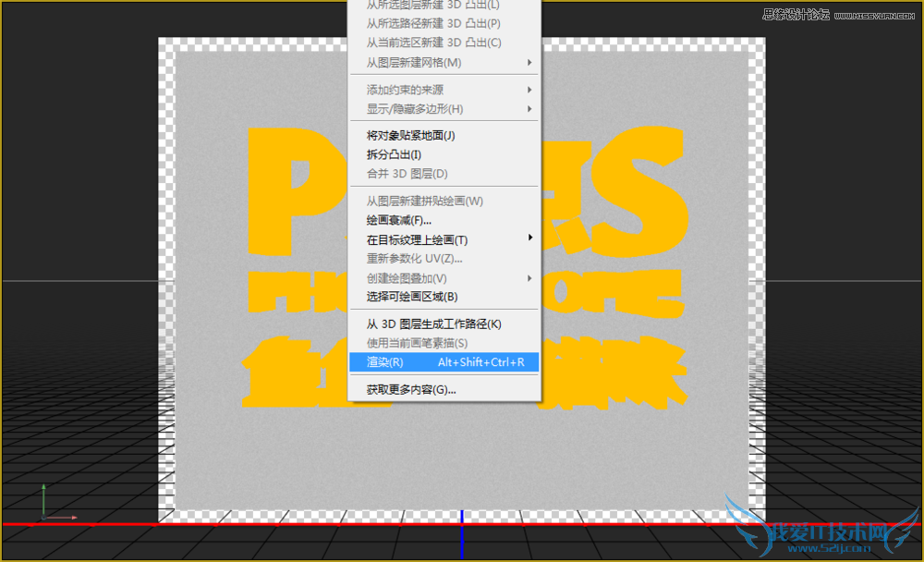The image size is (924, 562).
Task: Click 重新参数化 UV(Z)
Action: 410,258
